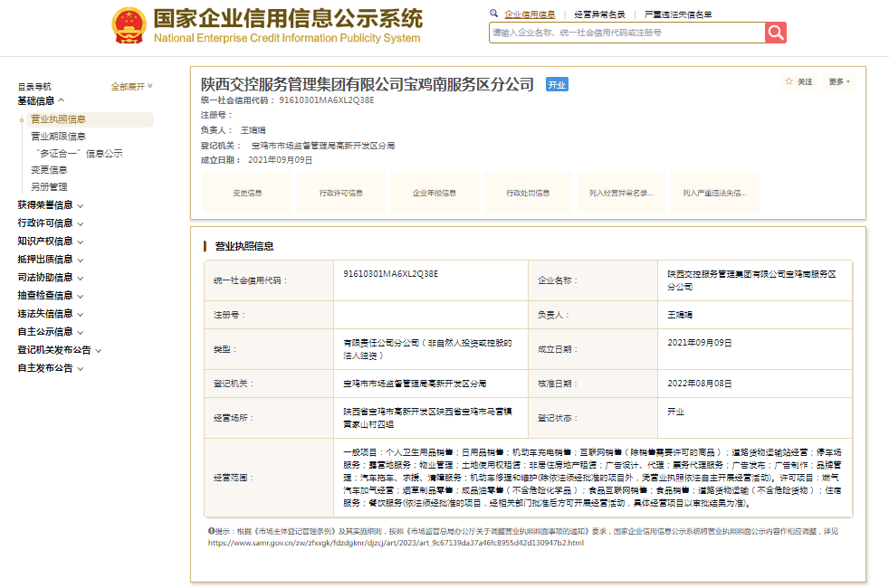
Task: Expand all sections with 全部展开
Action: [131, 87]
